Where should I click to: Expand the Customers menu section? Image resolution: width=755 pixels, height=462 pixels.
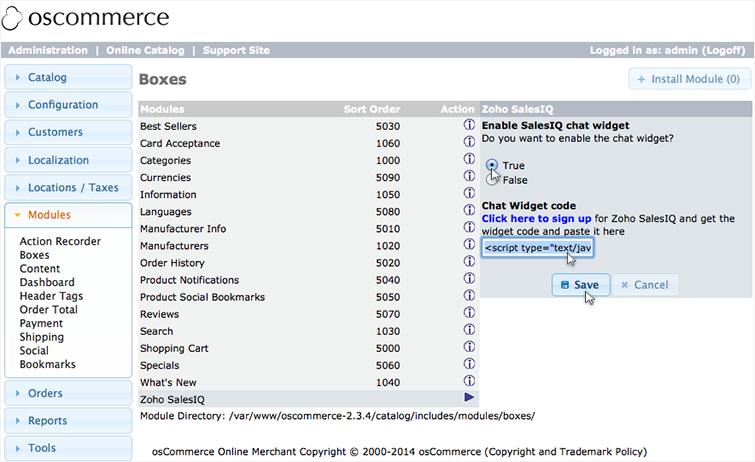pos(68,132)
